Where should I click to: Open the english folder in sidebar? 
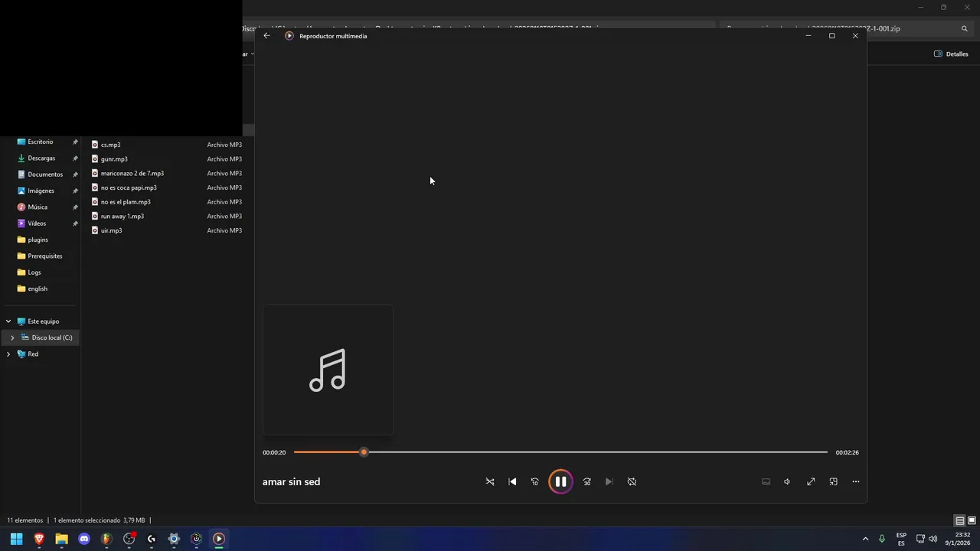(38, 289)
